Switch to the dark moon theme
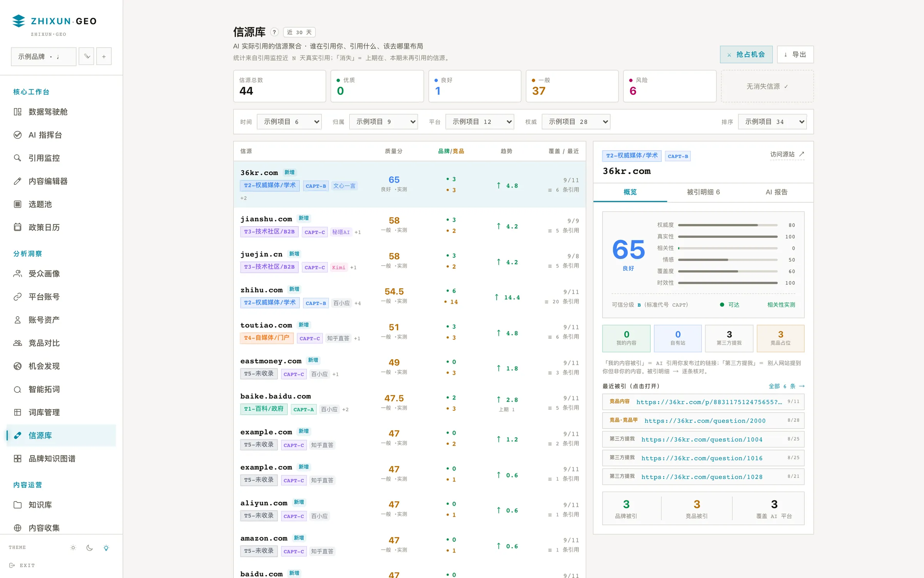 (90, 548)
